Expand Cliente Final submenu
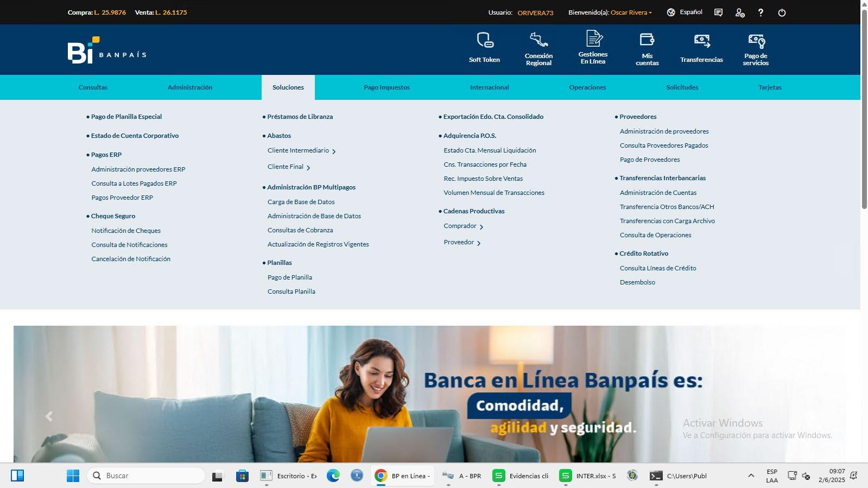The height and width of the screenshot is (488, 868). pos(289,167)
